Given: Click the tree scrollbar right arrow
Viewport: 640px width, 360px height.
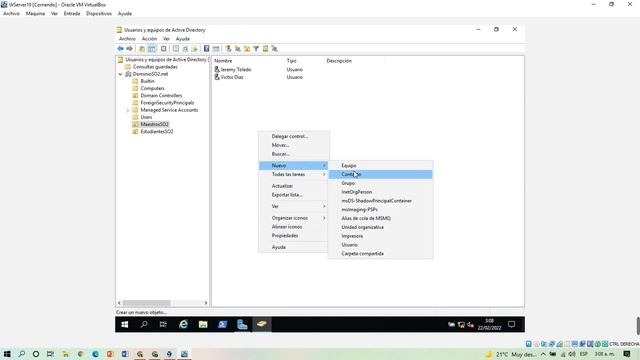Looking at the screenshot, I should (206, 303).
